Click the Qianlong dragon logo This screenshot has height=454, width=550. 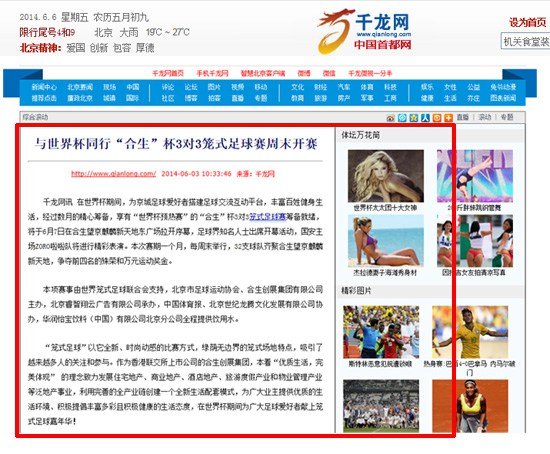(x=365, y=32)
